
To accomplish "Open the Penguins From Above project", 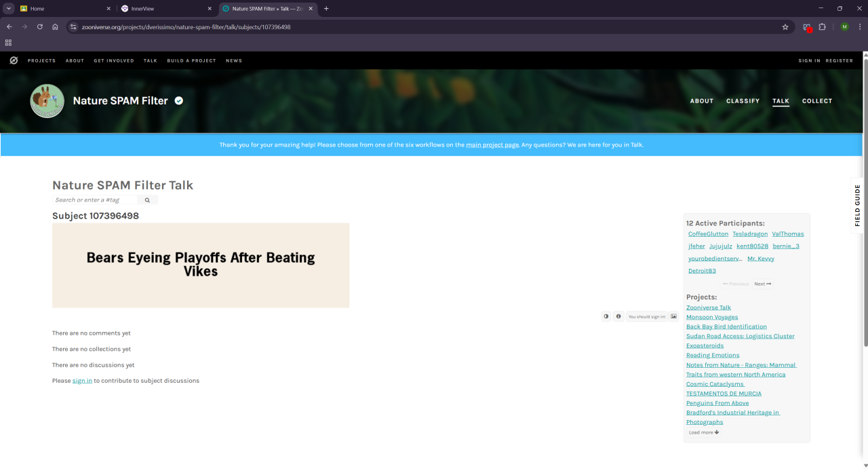I will (x=719, y=403).
